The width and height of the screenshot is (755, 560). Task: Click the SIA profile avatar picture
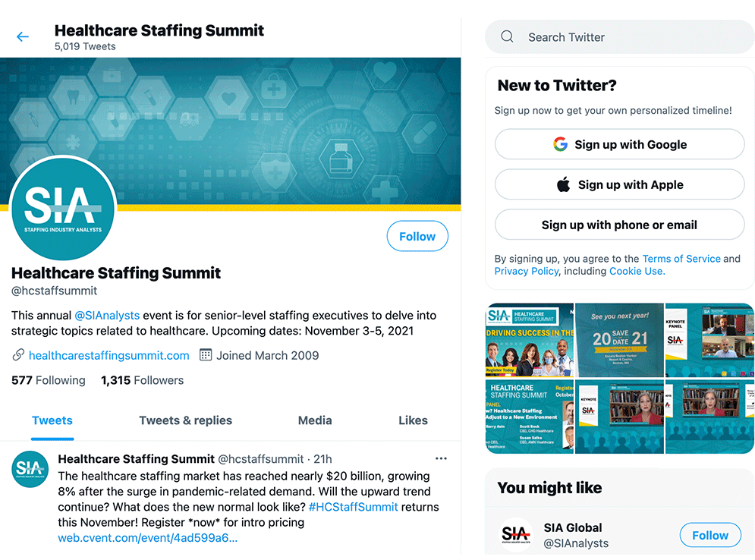click(x=63, y=208)
